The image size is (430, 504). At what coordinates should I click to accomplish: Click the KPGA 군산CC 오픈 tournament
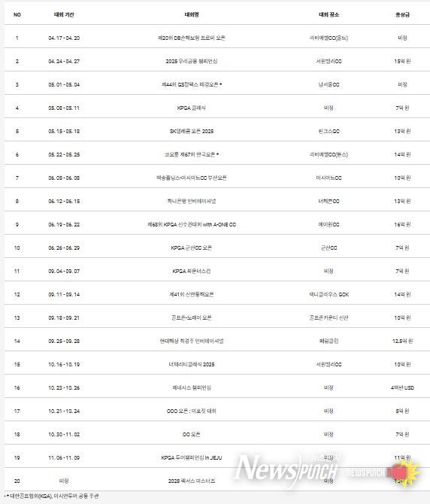pyautogui.click(x=192, y=247)
